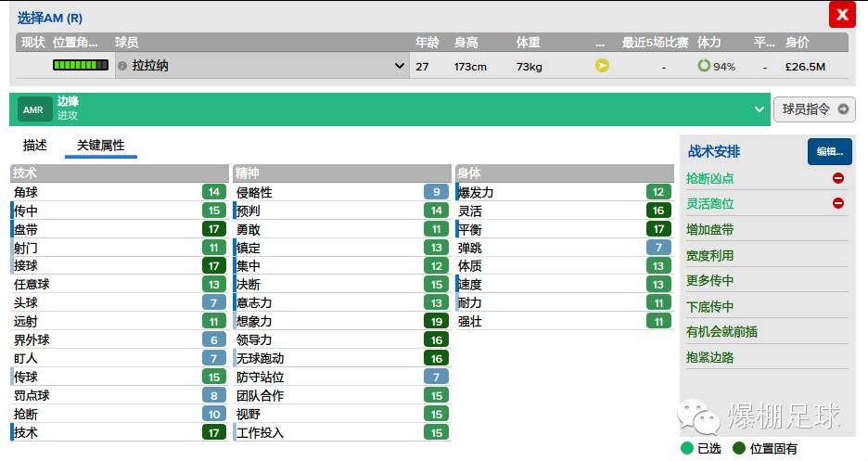The image size is (868, 461).
Task: Open the player dropdown for 拉拉纳
Action: [399, 66]
